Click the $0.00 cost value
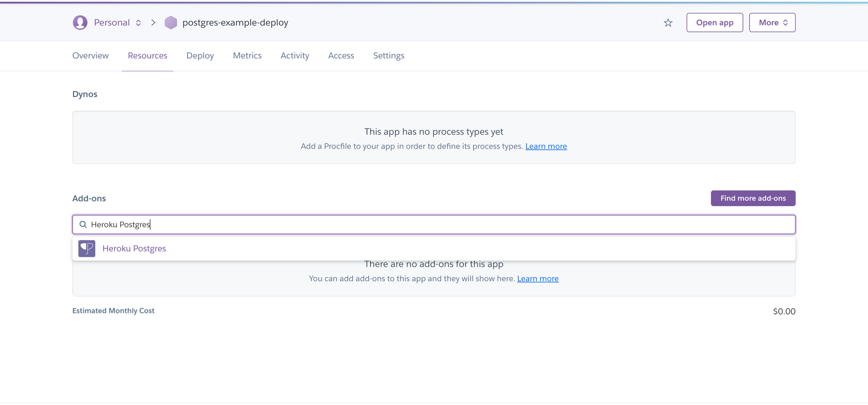 tap(784, 311)
